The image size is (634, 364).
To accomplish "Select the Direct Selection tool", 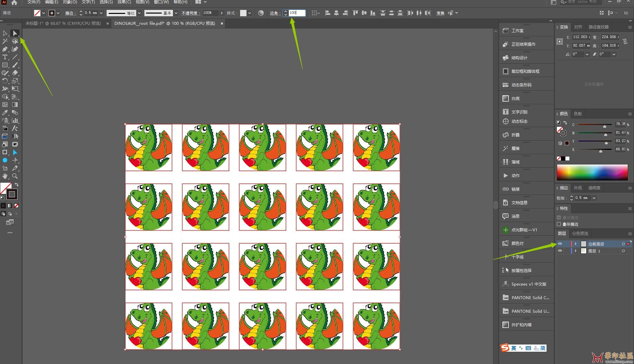I will coord(15,33).
